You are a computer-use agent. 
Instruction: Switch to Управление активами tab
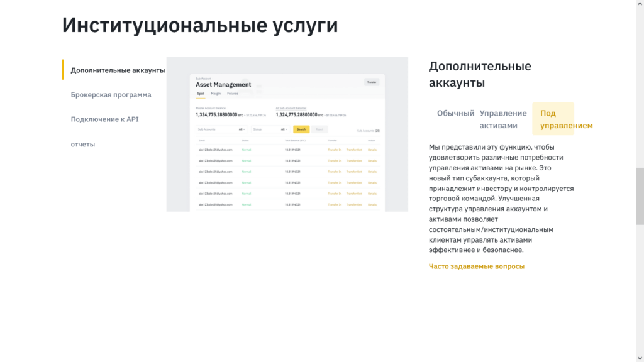[x=503, y=119]
